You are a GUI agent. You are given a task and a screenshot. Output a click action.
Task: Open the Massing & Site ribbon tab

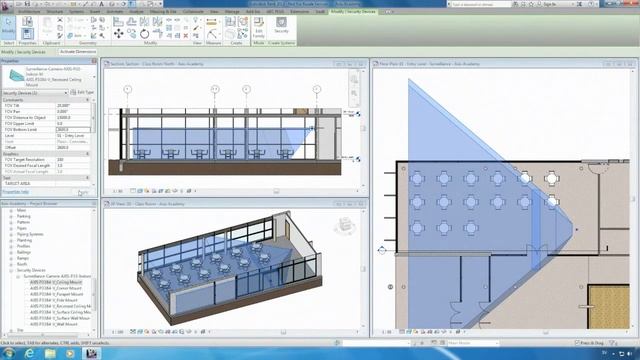point(163,12)
